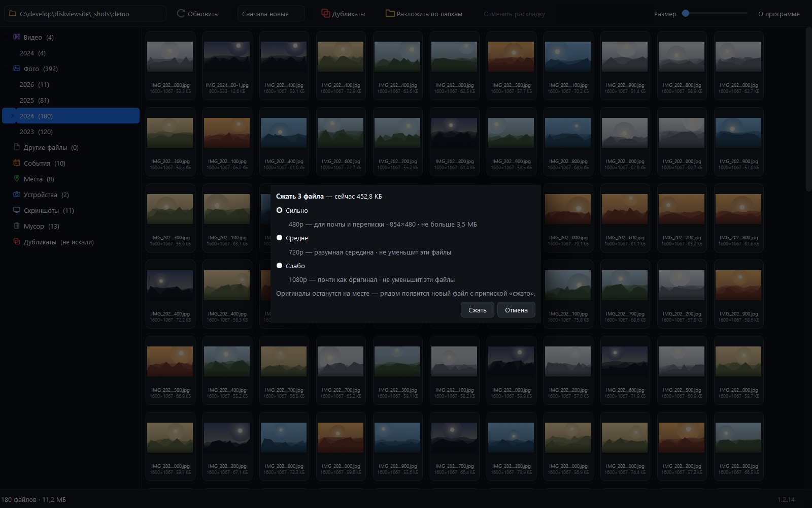Click the События calendar icon
This screenshot has width=812, height=508.
click(17, 163)
